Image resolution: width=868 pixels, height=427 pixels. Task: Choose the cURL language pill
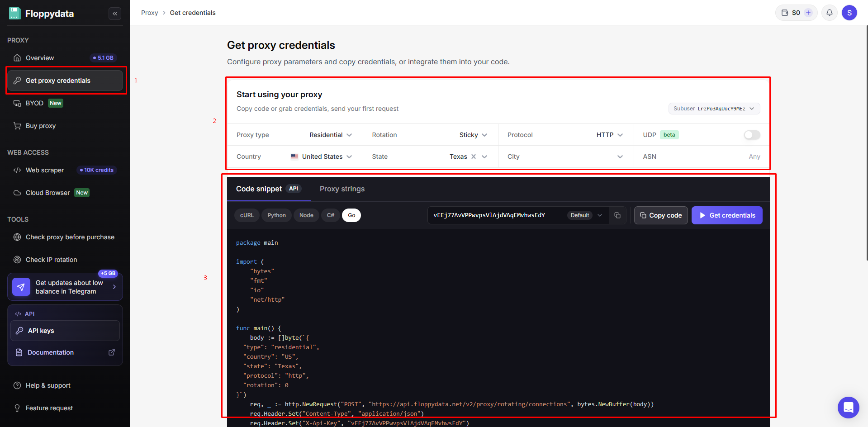click(x=247, y=215)
